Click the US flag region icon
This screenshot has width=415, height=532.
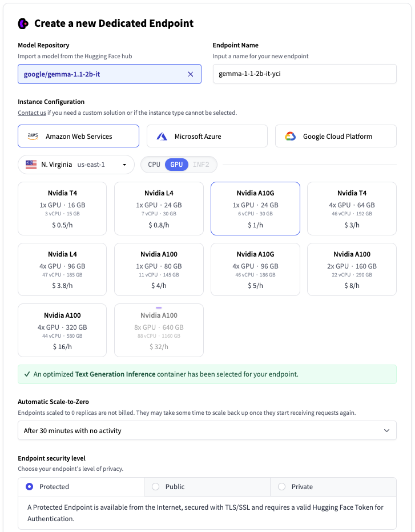tap(31, 165)
